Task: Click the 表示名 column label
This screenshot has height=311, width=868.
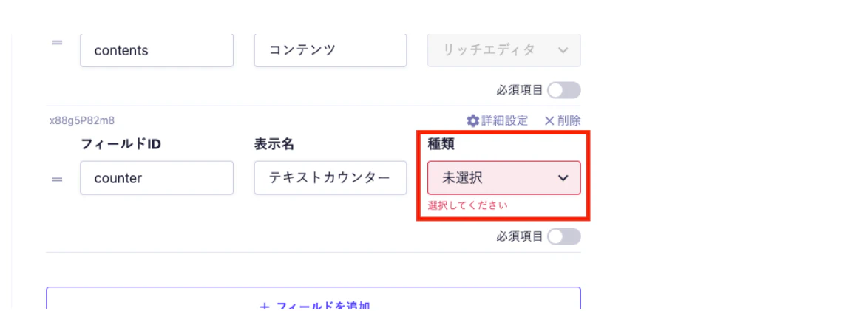Action: pos(279,144)
